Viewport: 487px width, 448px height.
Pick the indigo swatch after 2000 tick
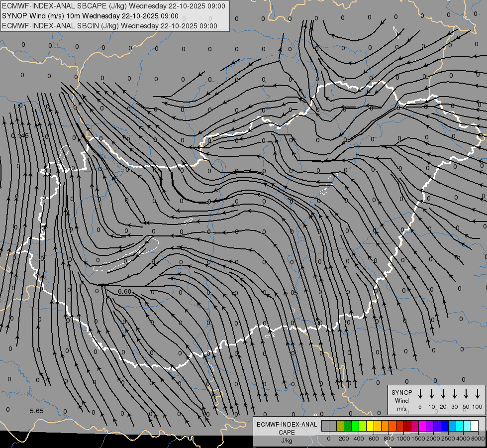point(438,426)
